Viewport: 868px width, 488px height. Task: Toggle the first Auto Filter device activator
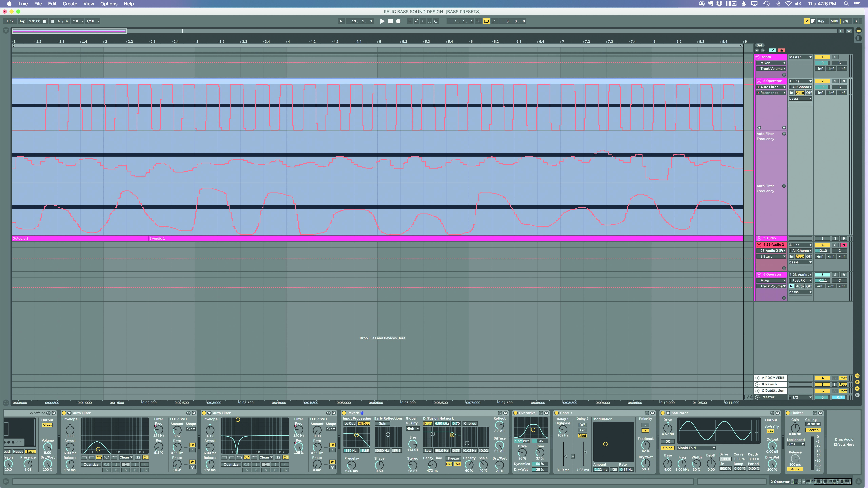click(64, 413)
